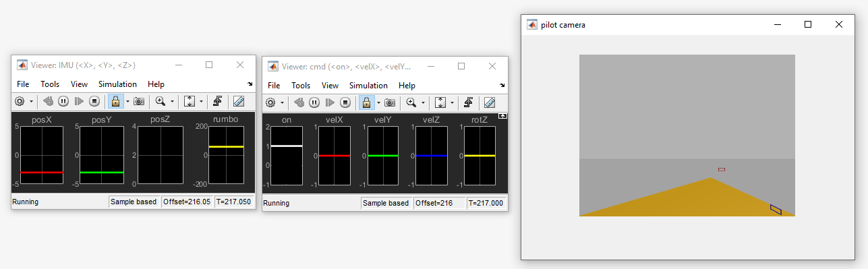
Task: Take snapshot with camera icon in cmd viewer
Action: [x=390, y=102]
